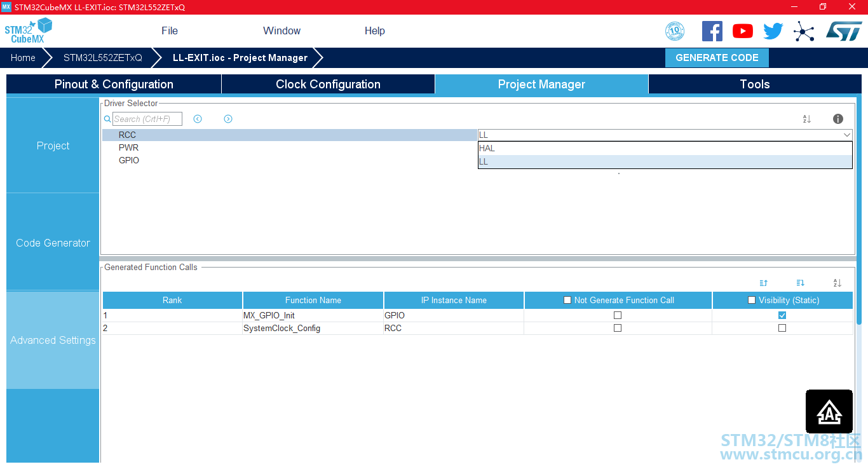Viewport: 868px width, 469px height.
Task: Click rank 2 cell in function table
Action: tap(172, 328)
